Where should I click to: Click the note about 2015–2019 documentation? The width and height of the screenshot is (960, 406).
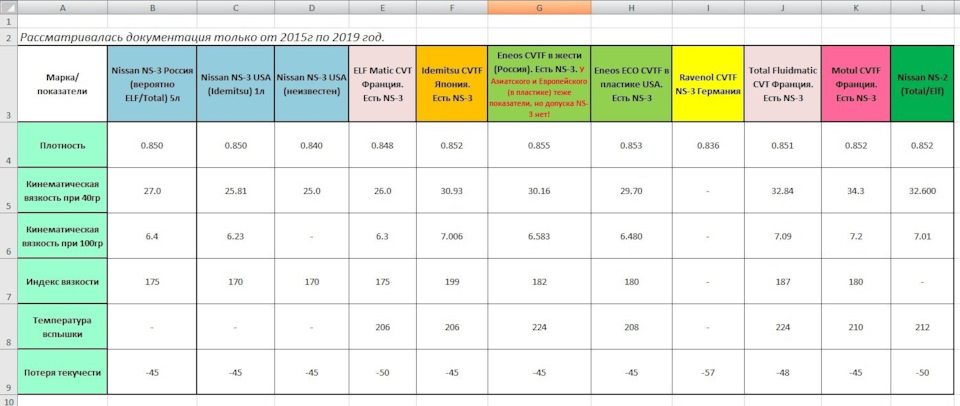[x=202, y=37]
